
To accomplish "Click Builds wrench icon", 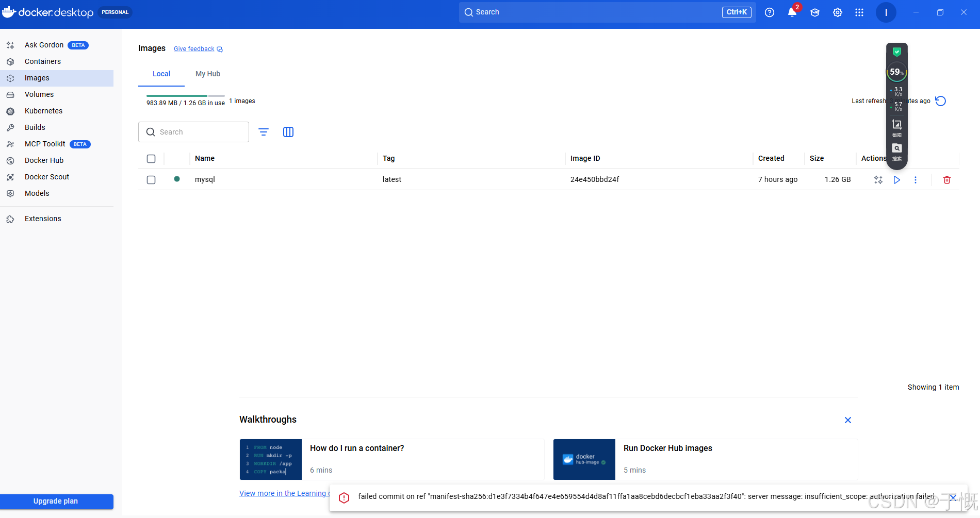I will point(10,128).
